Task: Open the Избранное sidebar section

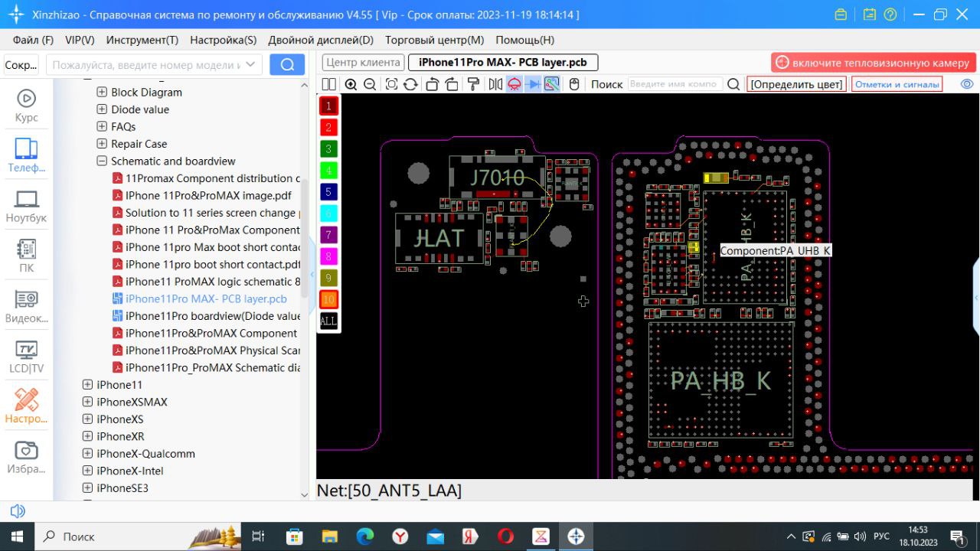Action: (x=27, y=457)
